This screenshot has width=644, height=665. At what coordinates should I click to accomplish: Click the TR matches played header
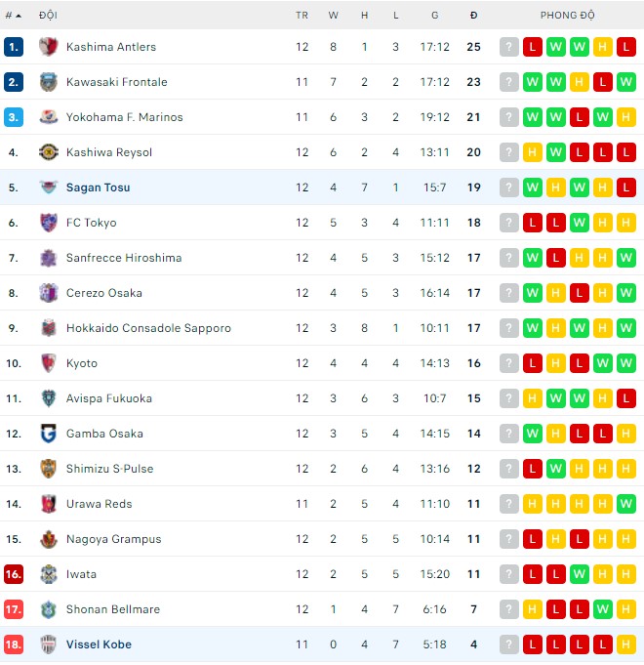coord(302,16)
